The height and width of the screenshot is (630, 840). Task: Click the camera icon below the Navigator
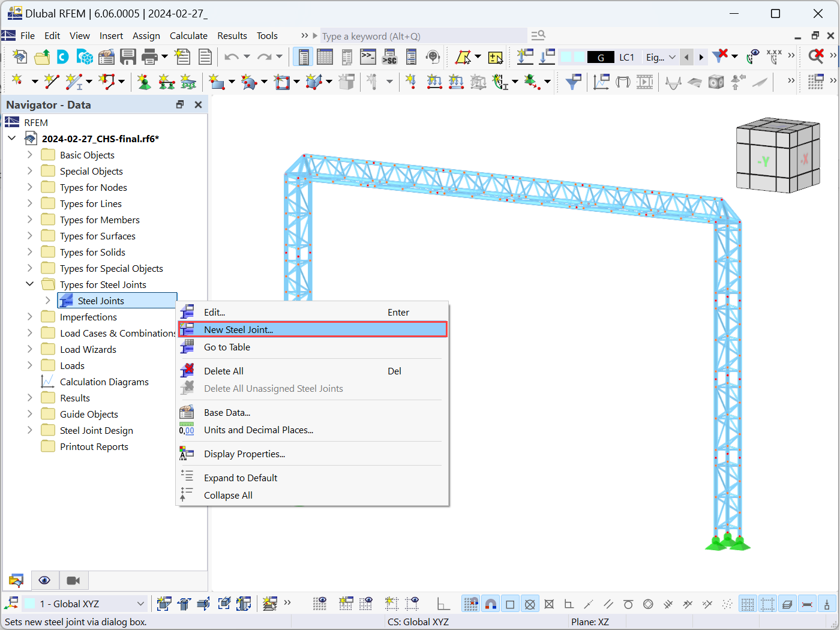[73, 580]
